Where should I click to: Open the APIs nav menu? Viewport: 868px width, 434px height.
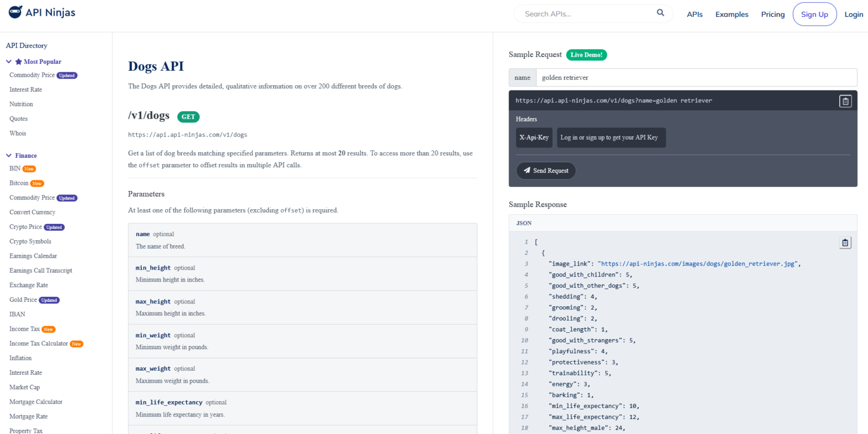click(x=695, y=15)
